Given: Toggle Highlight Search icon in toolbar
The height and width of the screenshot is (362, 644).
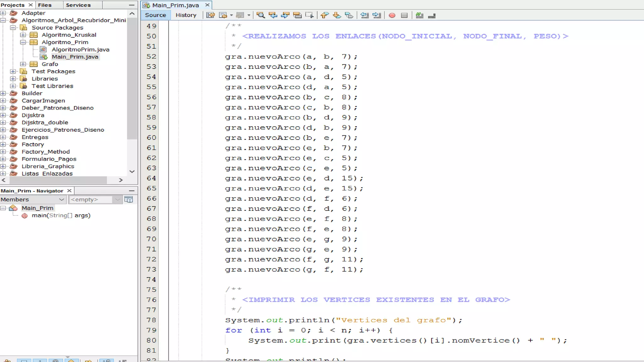Looking at the screenshot, I should [x=297, y=15].
